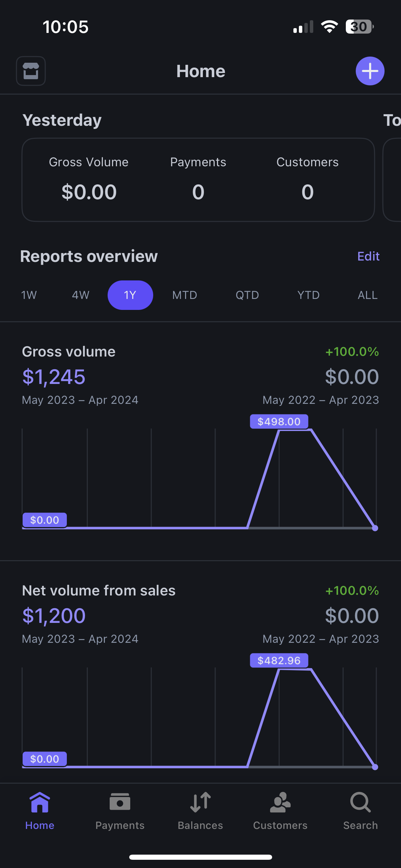
Task: Tap the Home tab icon
Action: [40, 803]
